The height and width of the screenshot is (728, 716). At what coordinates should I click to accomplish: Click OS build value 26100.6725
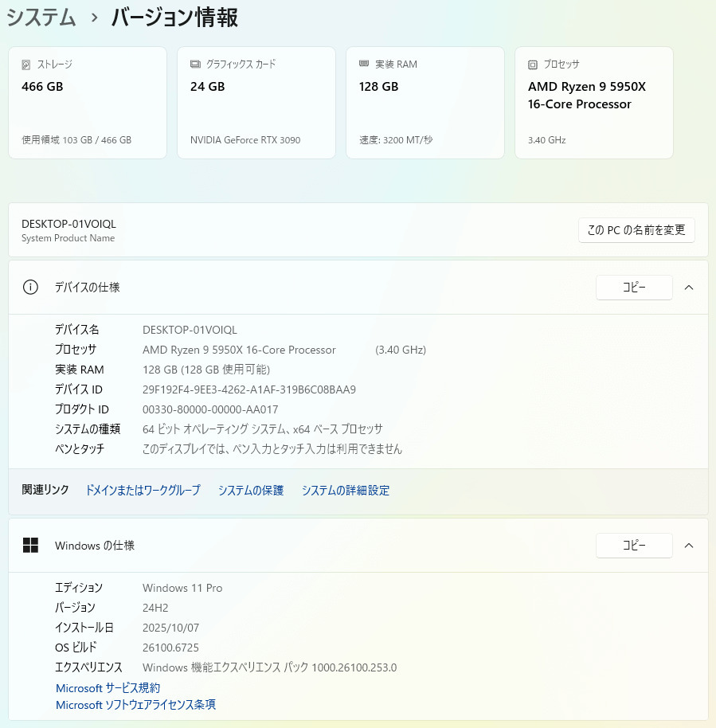(x=170, y=648)
